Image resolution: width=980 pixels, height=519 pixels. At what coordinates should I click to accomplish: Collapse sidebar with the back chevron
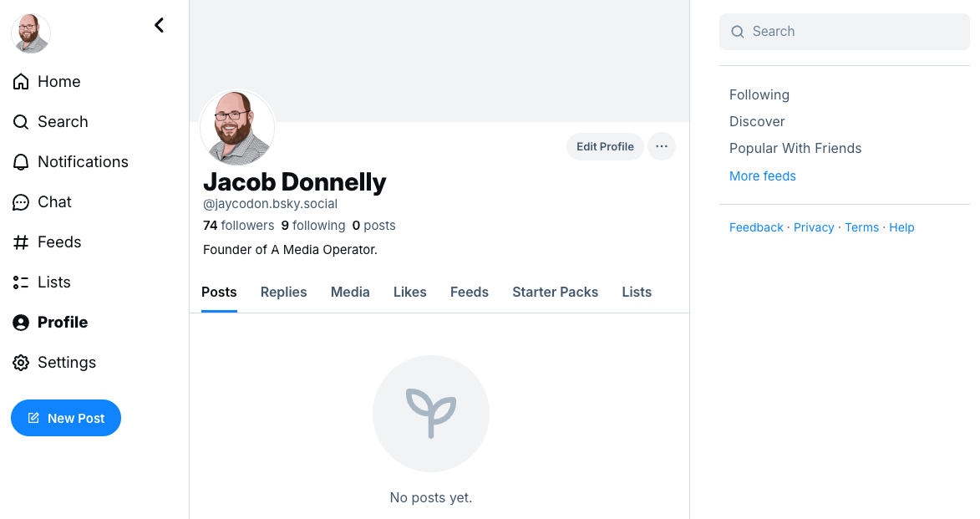point(160,25)
